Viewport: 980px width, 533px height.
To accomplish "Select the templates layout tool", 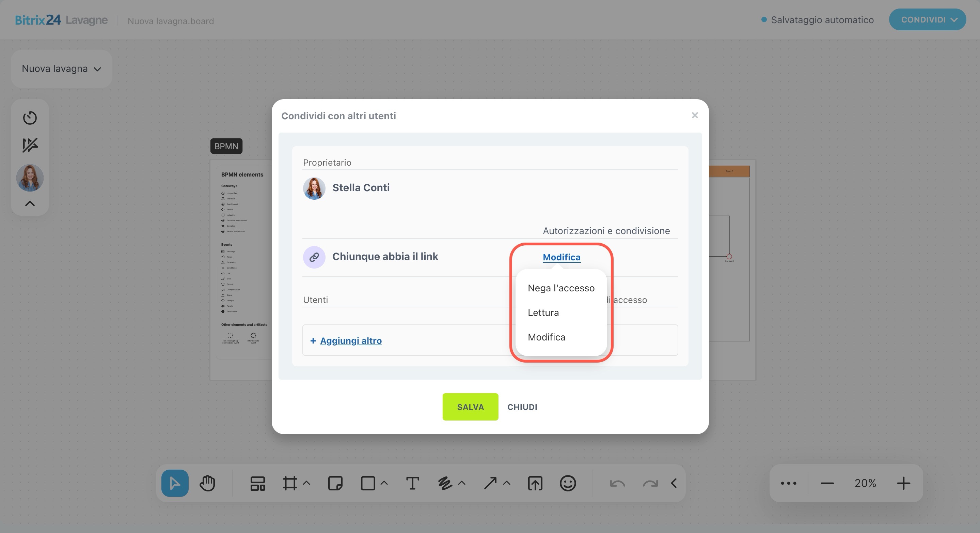I will [257, 483].
